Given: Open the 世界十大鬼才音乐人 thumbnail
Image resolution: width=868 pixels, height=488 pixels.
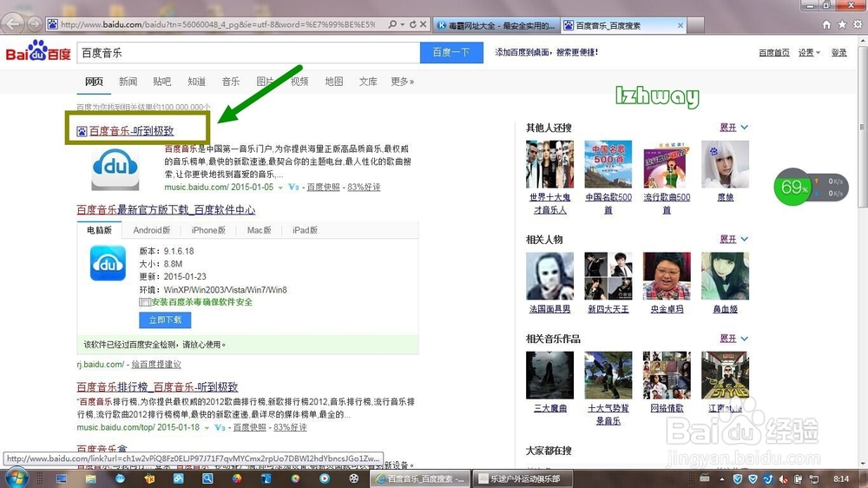Looking at the screenshot, I should click(549, 164).
